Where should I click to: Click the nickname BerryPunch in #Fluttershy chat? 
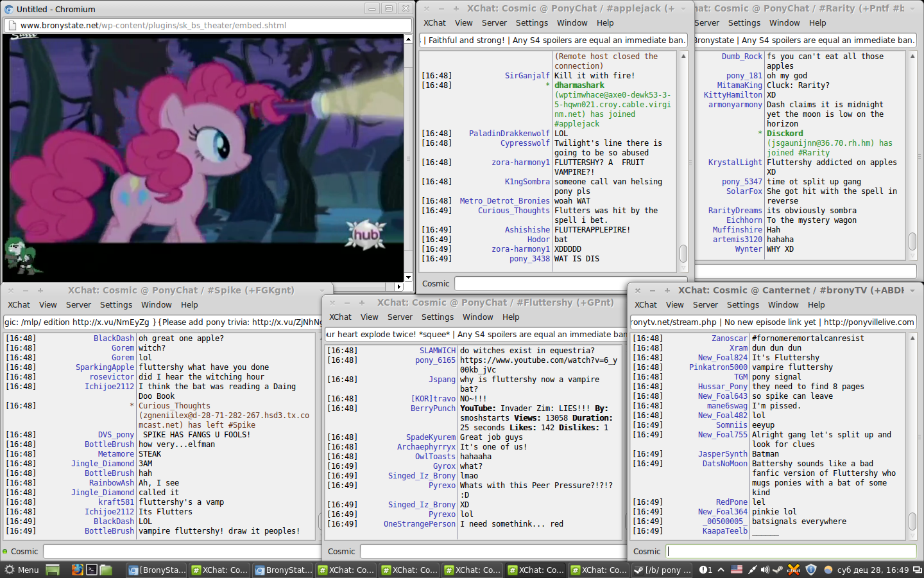(x=433, y=408)
